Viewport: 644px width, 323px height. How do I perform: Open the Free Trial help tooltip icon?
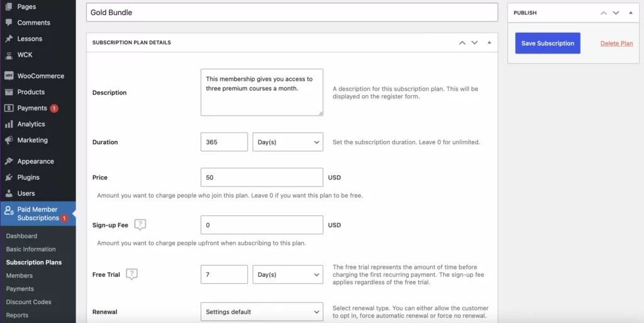pyautogui.click(x=131, y=274)
